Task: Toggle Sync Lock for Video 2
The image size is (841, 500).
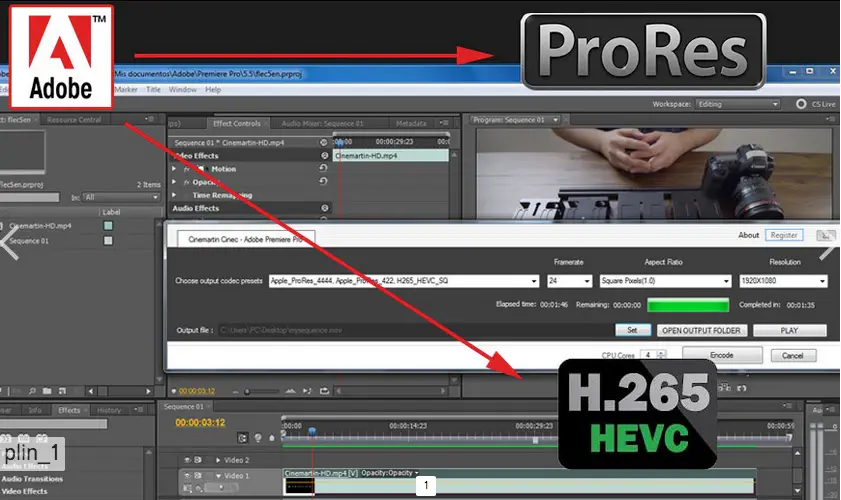Action: (198, 460)
